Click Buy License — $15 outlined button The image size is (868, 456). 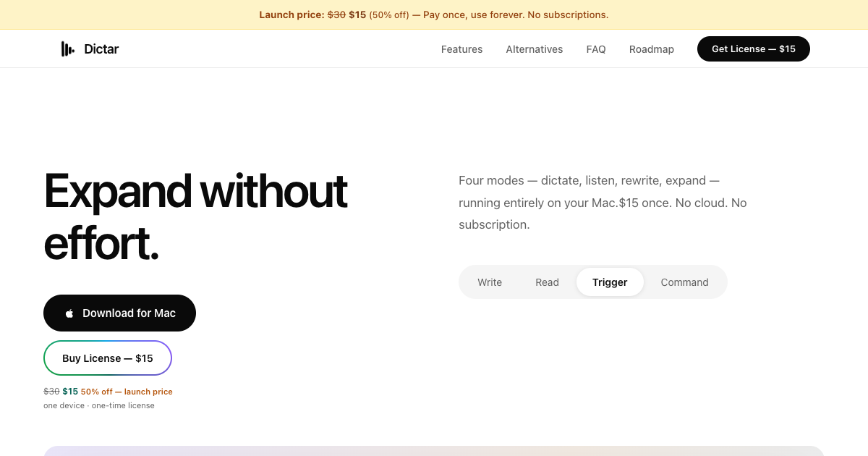click(x=108, y=358)
